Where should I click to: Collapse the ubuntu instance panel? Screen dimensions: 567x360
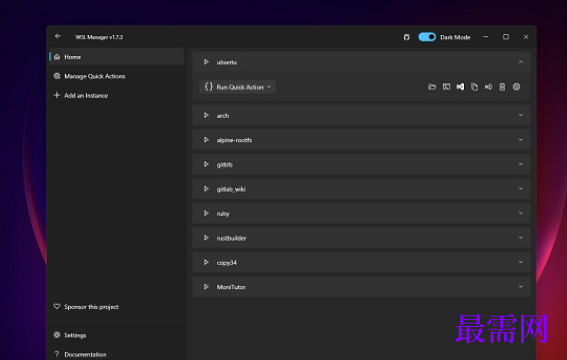click(x=521, y=62)
